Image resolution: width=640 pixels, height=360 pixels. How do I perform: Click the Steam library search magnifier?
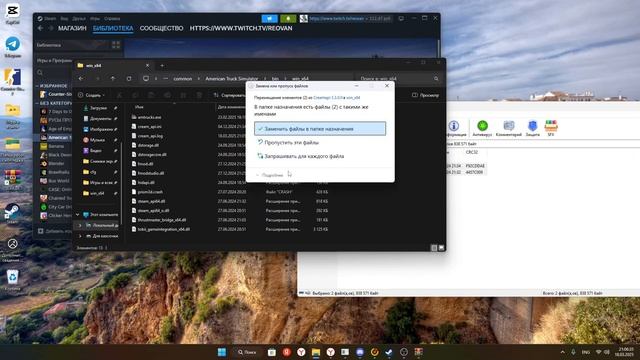point(40,73)
